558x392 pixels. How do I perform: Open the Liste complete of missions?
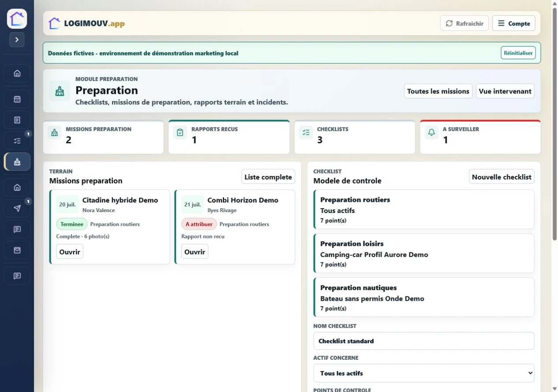[268, 177]
